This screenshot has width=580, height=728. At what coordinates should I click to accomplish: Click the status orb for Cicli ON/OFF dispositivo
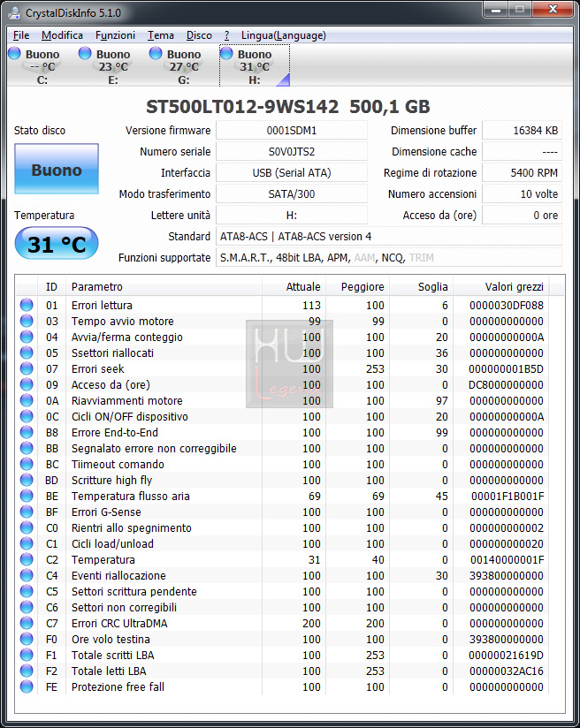coord(27,416)
